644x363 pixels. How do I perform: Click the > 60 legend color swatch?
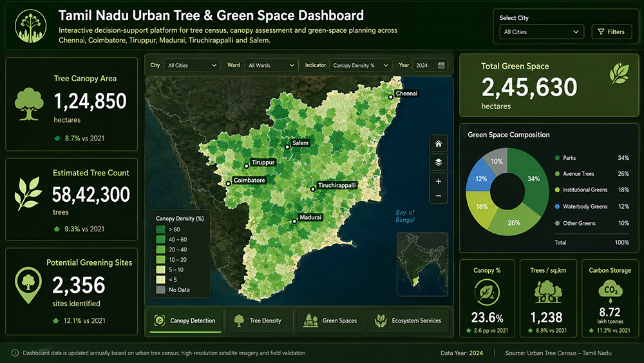click(x=160, y=230)
